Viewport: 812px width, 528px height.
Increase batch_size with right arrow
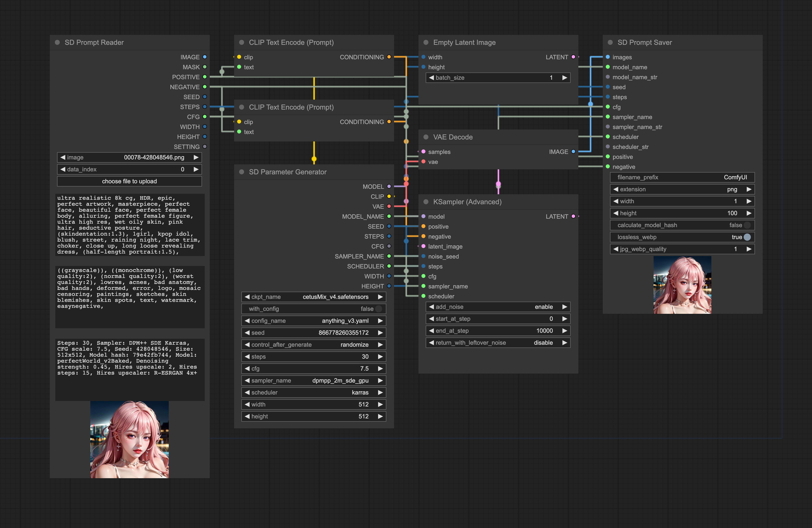click(564, 77)
